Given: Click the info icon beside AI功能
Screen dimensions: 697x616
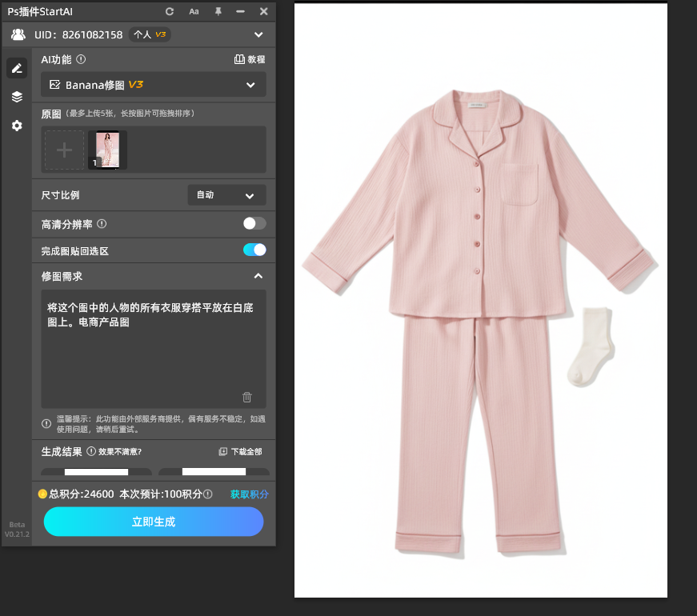Looking at the screenshot, I should point(81,59).
